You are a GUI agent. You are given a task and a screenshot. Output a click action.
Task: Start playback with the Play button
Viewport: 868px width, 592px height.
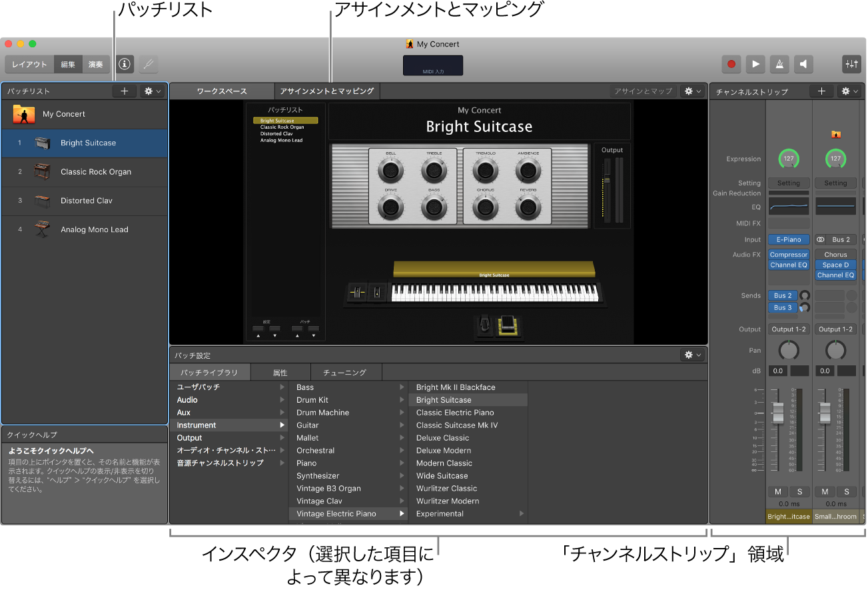point(755,64)
